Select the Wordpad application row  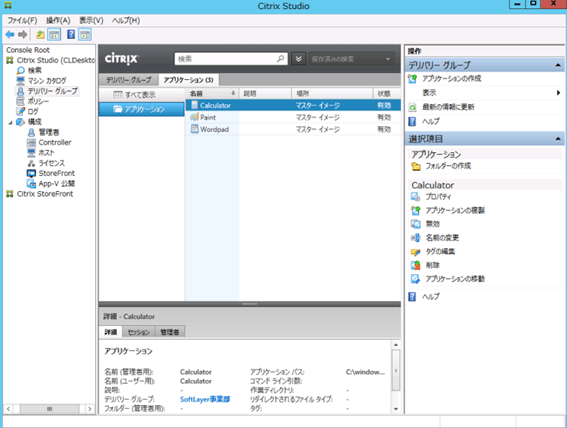click(x=293, y=129)
